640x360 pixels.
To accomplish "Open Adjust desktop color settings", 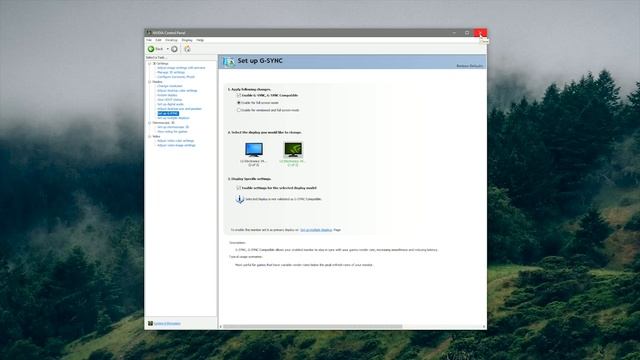I will (x=177, y=91).
